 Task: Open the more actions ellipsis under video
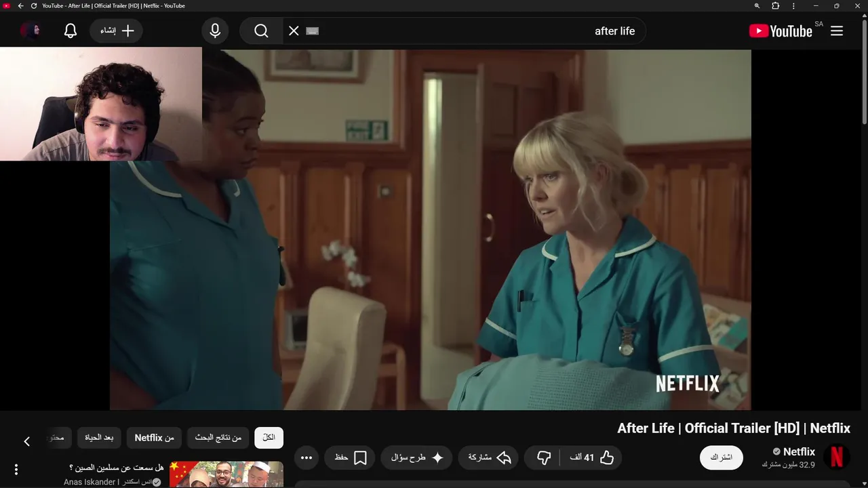pos(307,458)
